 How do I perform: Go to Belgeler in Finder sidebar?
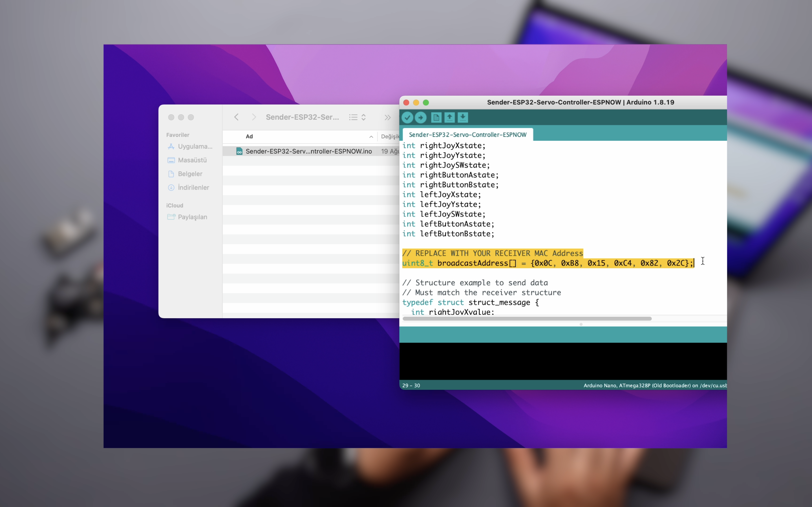pos(190,174)
